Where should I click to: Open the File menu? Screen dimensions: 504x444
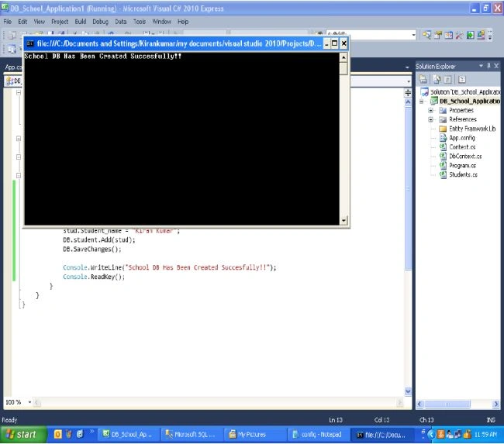pos(8,22)
